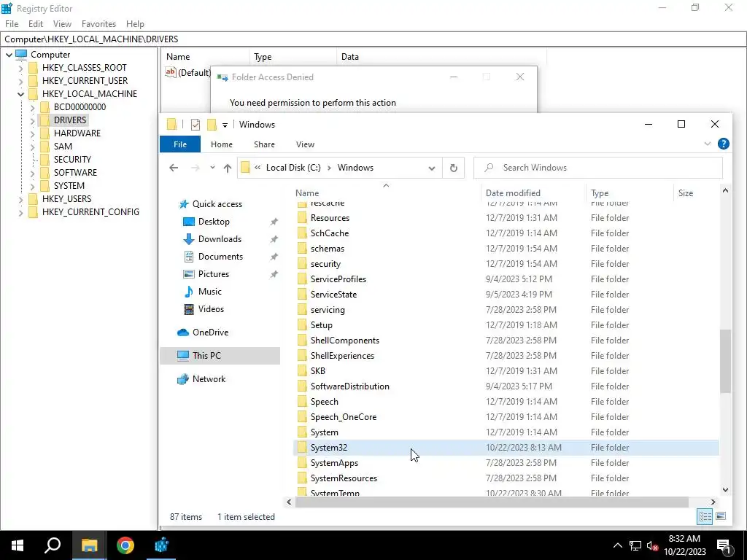Expand HKEY_CURRENT_USER in registry tree
This screenshot has height=560, width=747.
20,81
